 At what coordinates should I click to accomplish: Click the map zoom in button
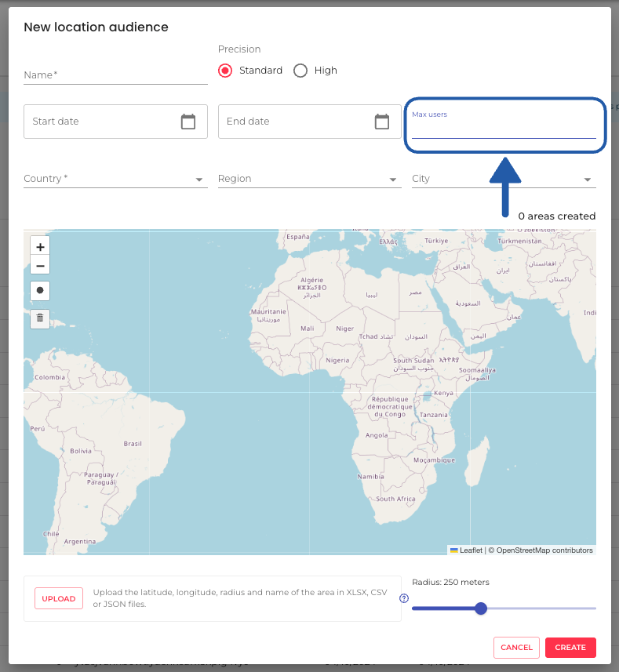coord(40,246)
